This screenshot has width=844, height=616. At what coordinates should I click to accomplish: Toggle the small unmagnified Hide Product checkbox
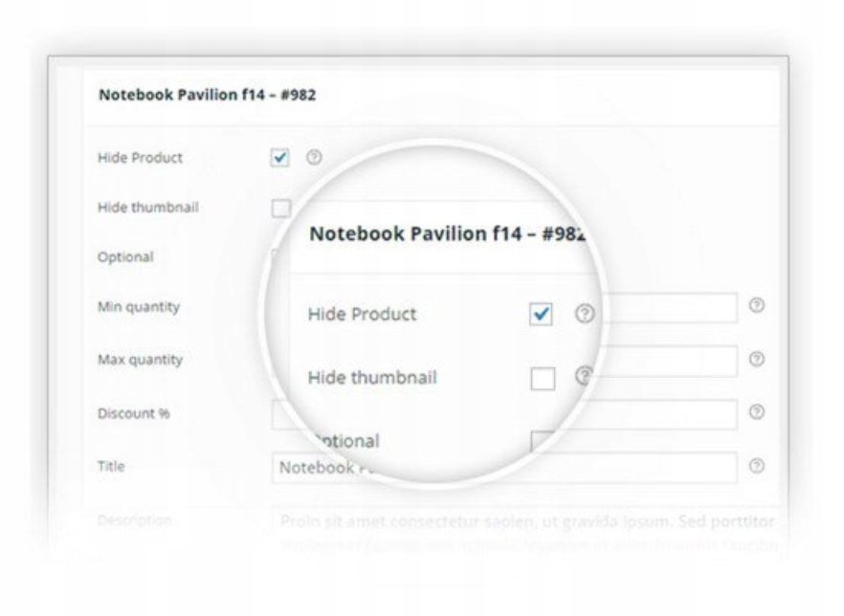[x=280, y=158]
